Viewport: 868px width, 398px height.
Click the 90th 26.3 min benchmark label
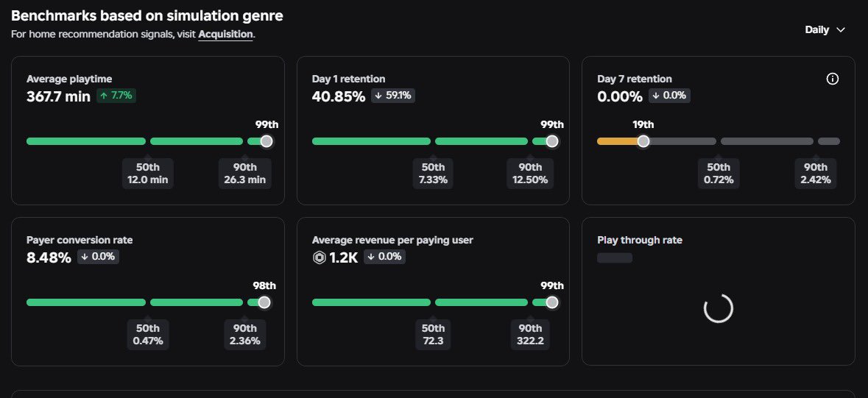[x=244, y=174]
